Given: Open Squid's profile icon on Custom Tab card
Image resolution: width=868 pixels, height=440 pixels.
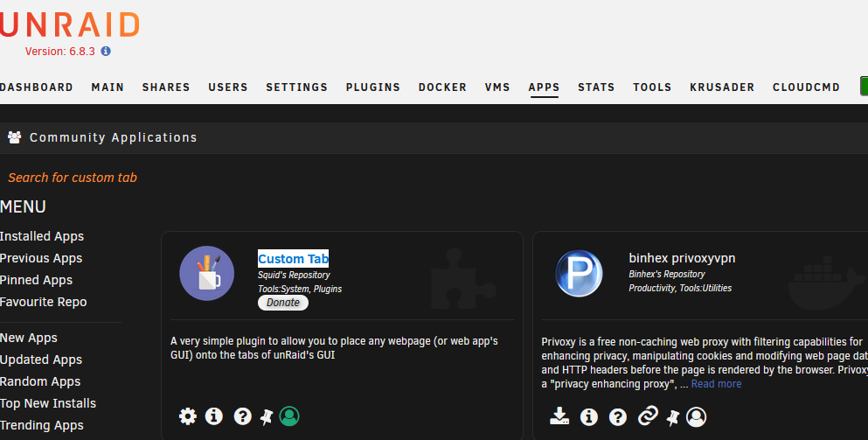Looking at the screenshot, I should point(289,416).
